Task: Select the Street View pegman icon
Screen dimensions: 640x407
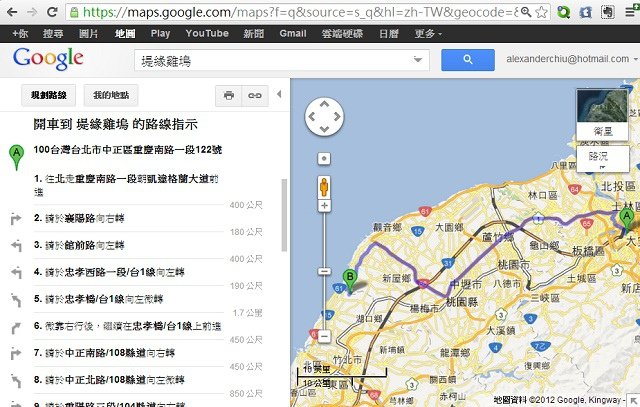Action: (324, 187)
